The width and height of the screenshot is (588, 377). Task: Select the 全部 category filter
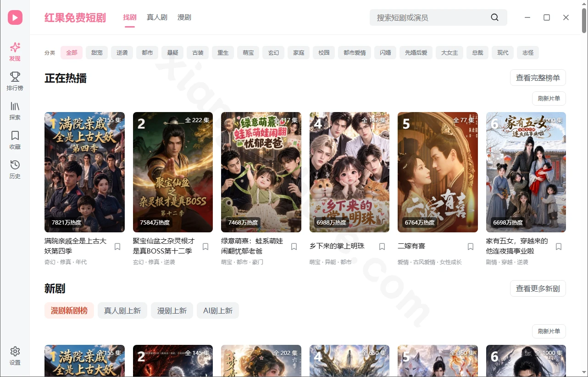pyautogui.click(x=72, y=53)
